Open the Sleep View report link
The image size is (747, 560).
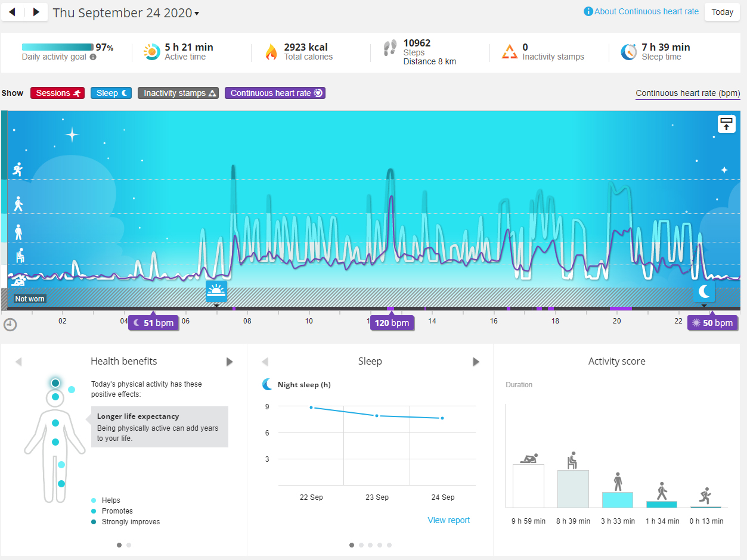449,520
